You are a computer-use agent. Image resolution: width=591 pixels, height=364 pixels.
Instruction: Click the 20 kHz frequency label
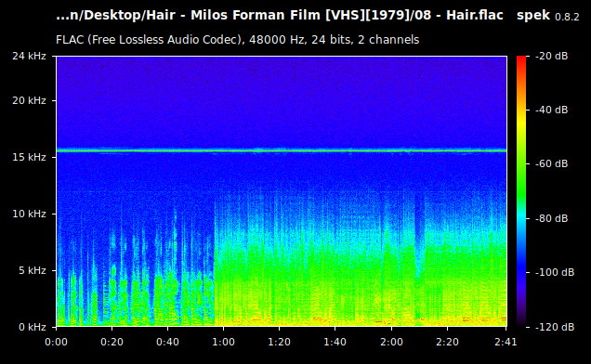(x=29, y=100)
